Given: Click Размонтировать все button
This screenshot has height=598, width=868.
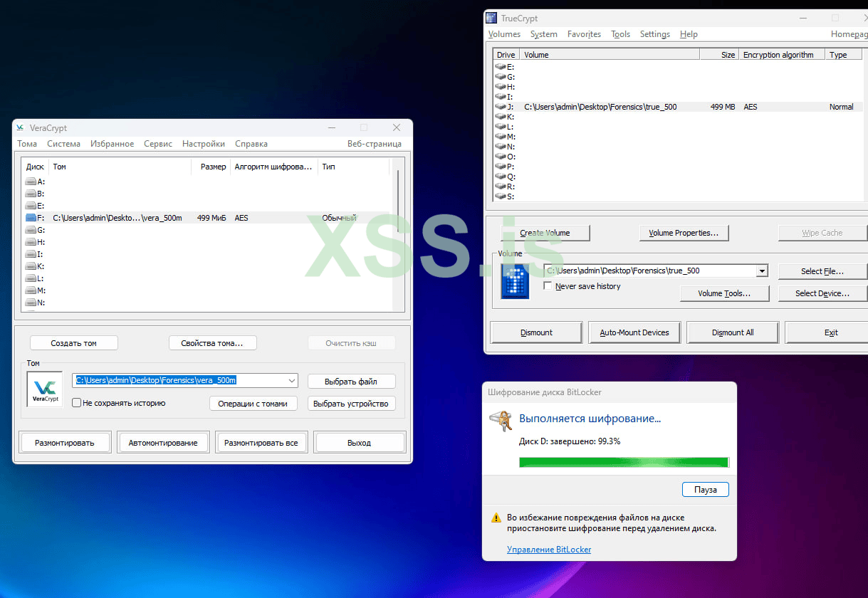Looking at the screenshot, I should [x=261, y=442].
